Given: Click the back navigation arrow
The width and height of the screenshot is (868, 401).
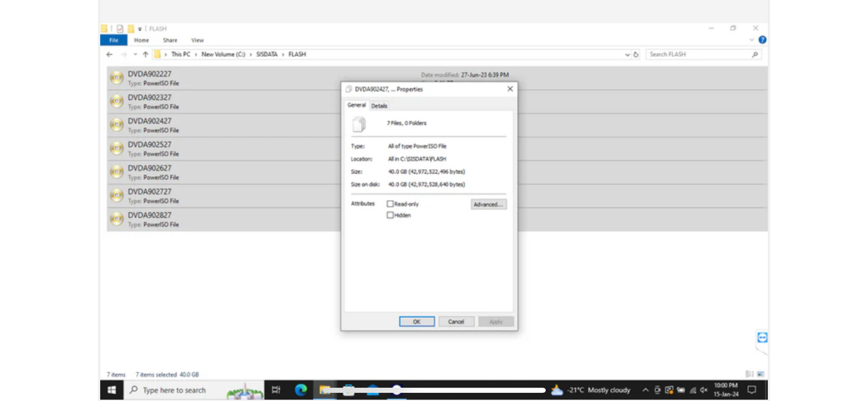Looking at the screenshot, I should click(x=109, y=54).
